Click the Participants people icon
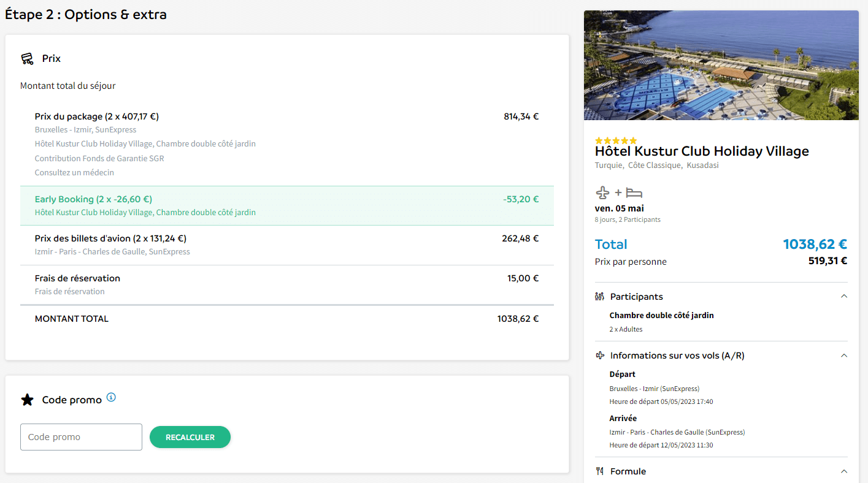The height and width of the screenshot is (483, 868). (600, 297)
